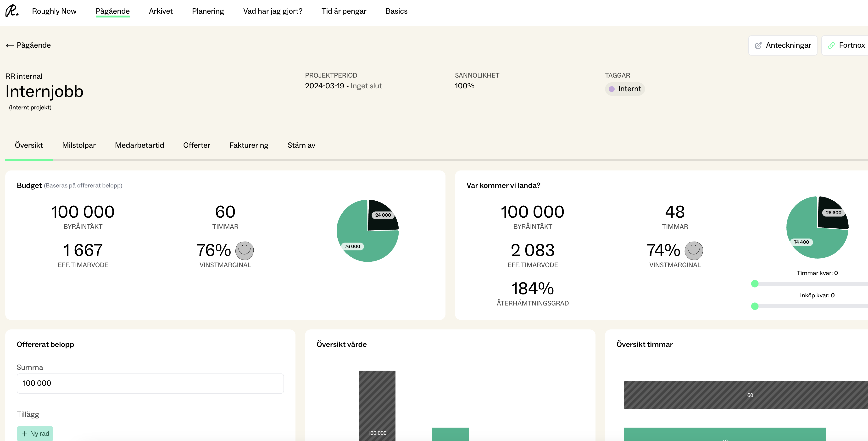
Task: Select the Stäm av tab
Action: tap(301, 145)
